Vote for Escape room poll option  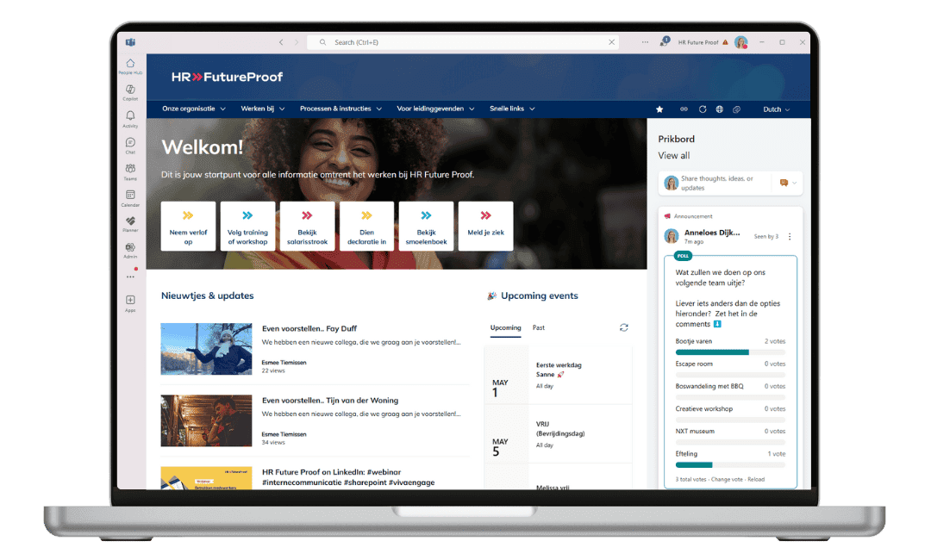[x=730, y=369]
